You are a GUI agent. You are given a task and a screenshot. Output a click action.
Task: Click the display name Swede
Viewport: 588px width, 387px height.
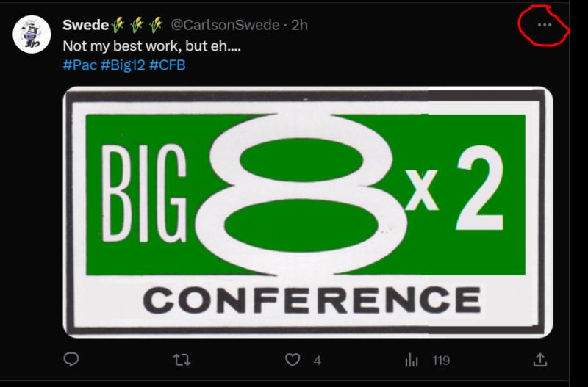click(x=85, y=25)
